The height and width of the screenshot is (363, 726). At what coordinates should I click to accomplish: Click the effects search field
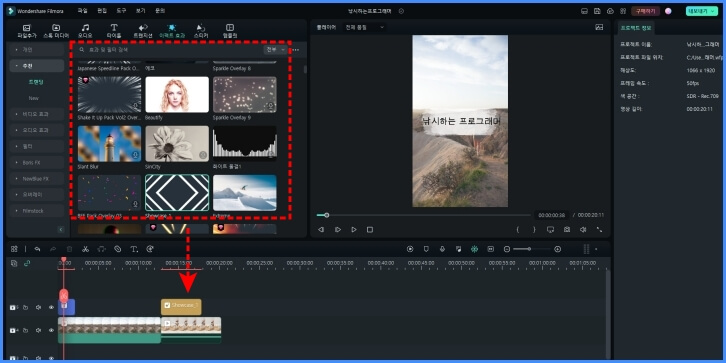click(x=169, y=50)
